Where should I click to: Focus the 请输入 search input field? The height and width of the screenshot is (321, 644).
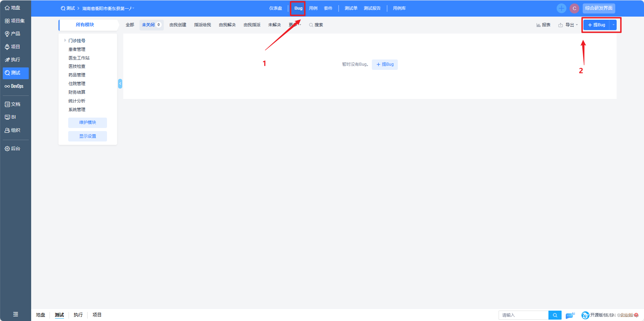tap(524, 315)
